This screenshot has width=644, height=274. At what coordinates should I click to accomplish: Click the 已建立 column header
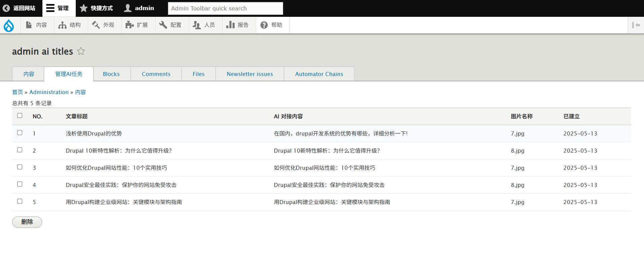pyautogui.click(x=571, y=116)
